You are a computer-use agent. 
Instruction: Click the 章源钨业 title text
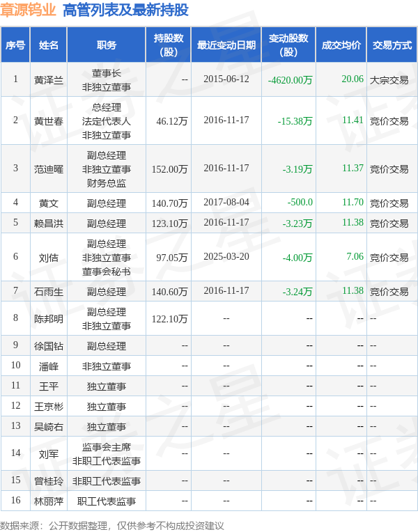tap(28, 10)
